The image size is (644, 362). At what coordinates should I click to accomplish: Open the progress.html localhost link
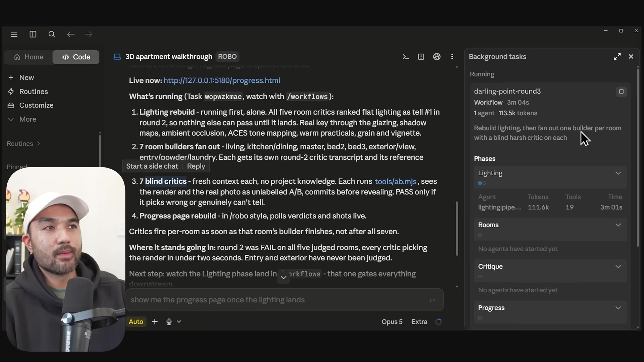coord(222,80)
